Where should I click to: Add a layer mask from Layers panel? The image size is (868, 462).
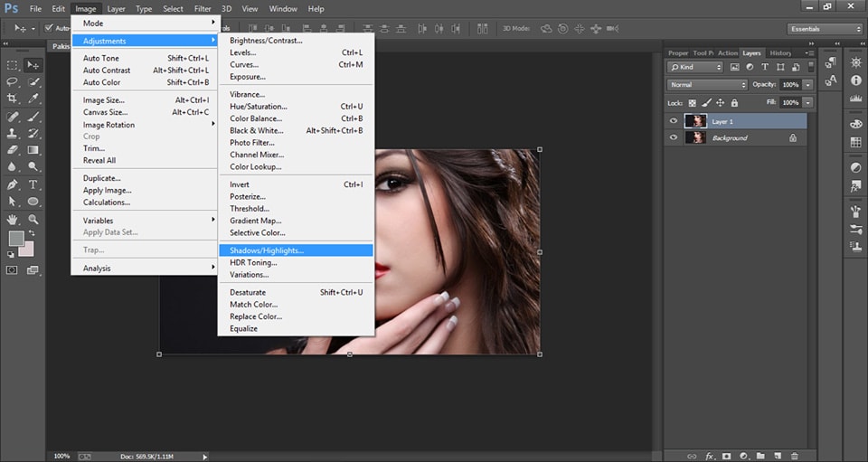[x=726, y=456]
